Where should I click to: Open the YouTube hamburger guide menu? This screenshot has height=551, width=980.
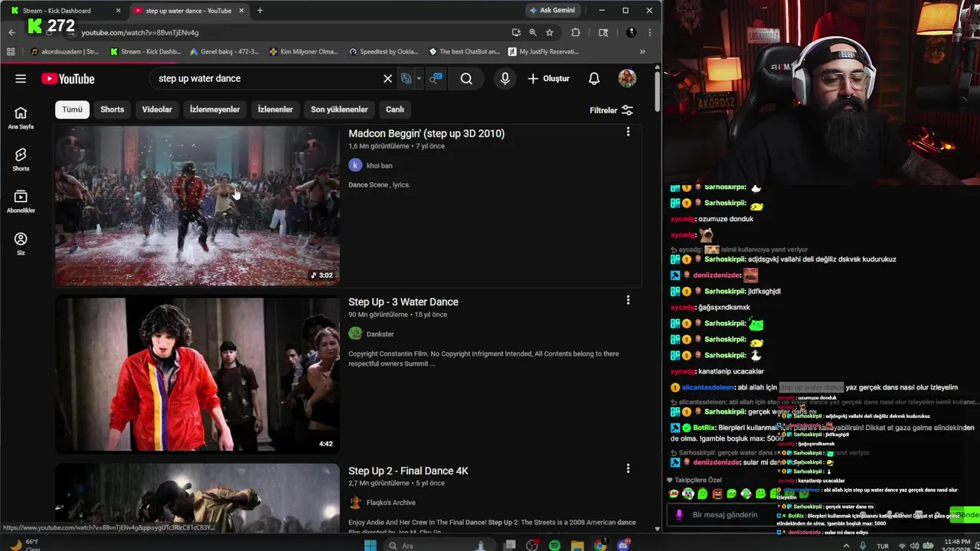tap(21, 79)
